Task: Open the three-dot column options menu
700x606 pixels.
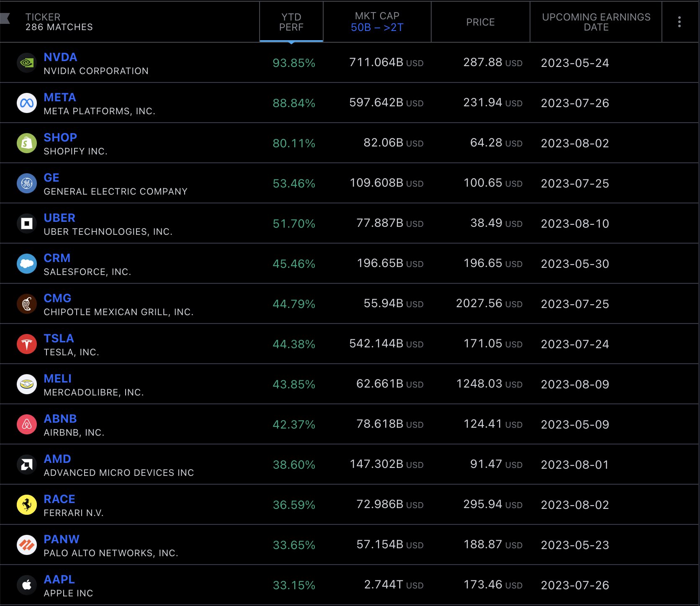Action: [679, 22]
